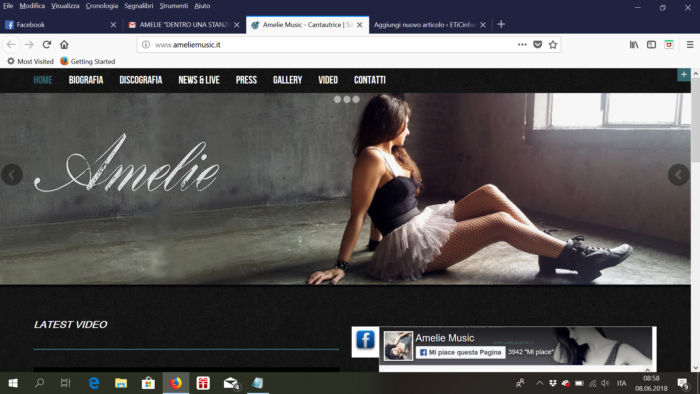The image size is (700, 394).
Task: Click Mi piace questa Pagina button
Action: 460,352
